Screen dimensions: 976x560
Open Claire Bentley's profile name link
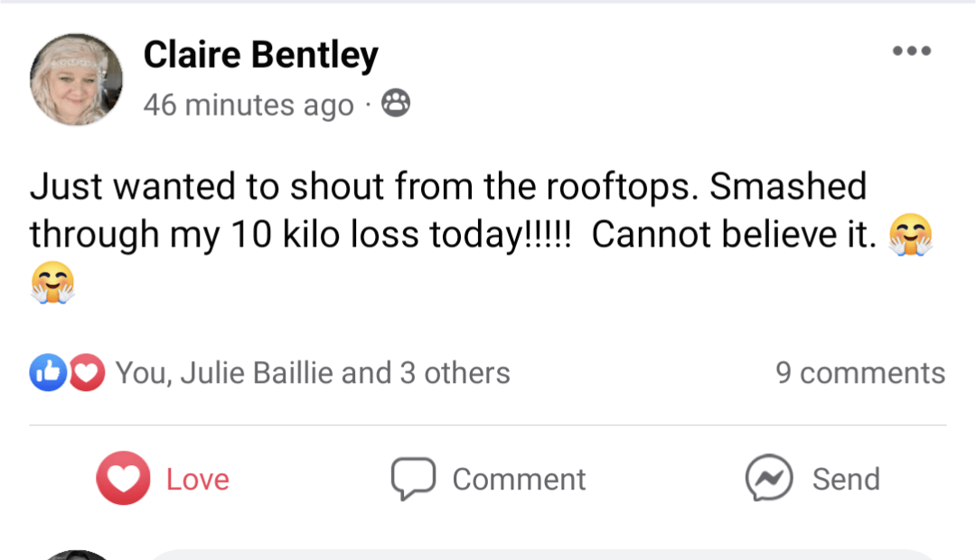(x=260, y=56)
